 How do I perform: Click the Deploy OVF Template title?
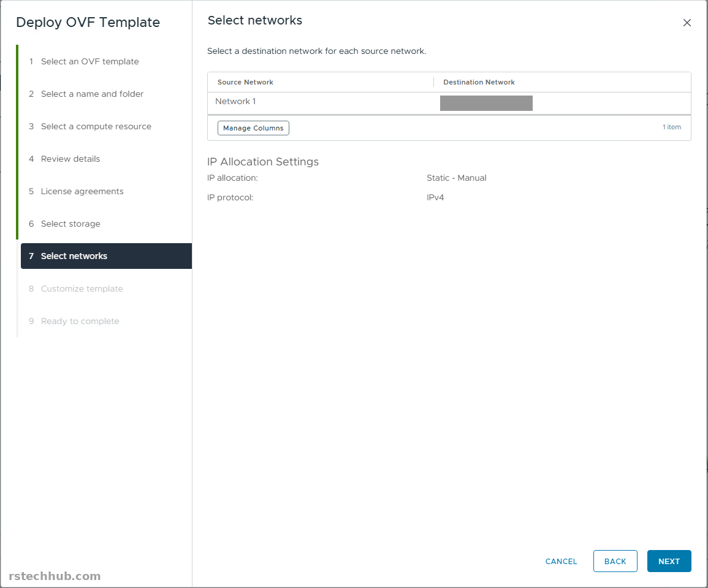click(x=88, y=23)
